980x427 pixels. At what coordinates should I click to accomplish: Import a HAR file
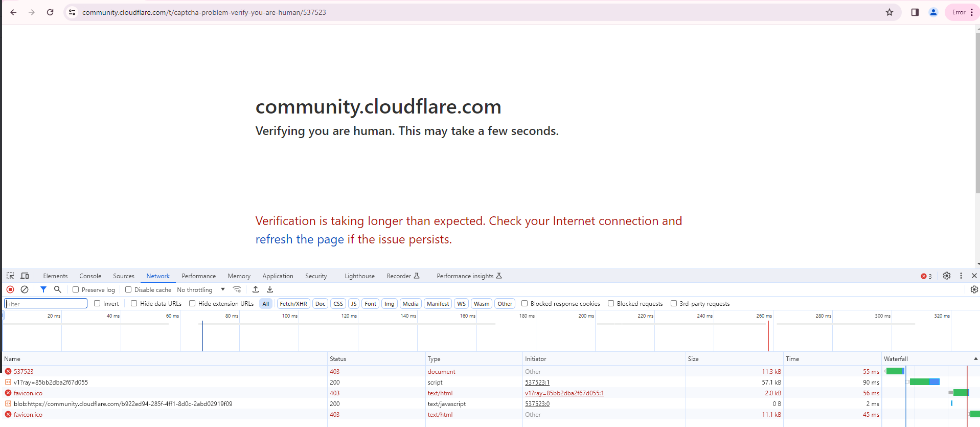[256, 289]
